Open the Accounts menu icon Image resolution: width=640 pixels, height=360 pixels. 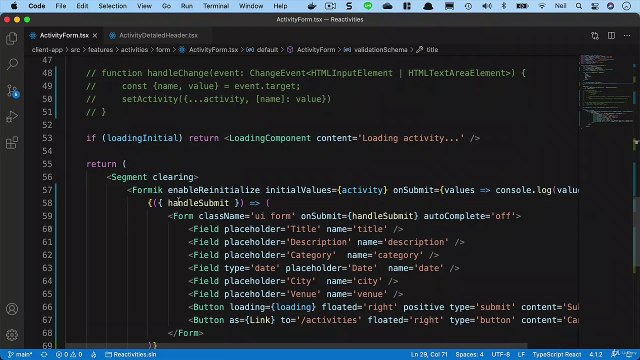[x=12, y=309]
